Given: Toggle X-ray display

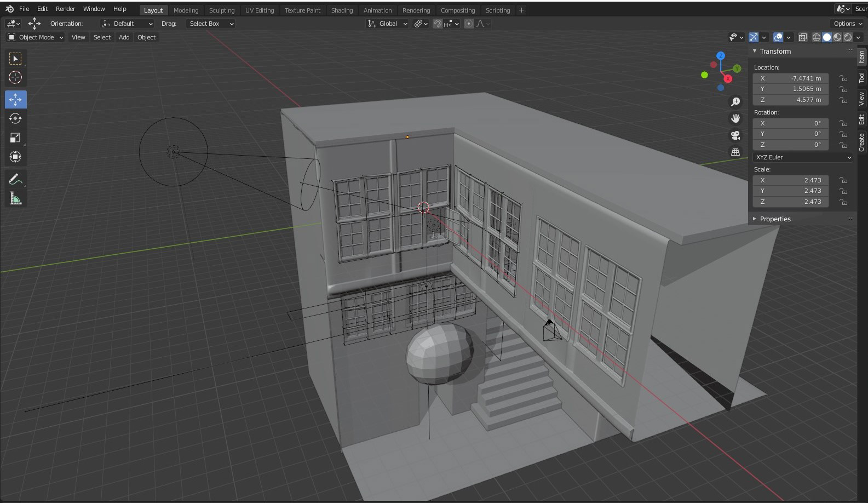Looking at the screenshot, I should point(803,37).
